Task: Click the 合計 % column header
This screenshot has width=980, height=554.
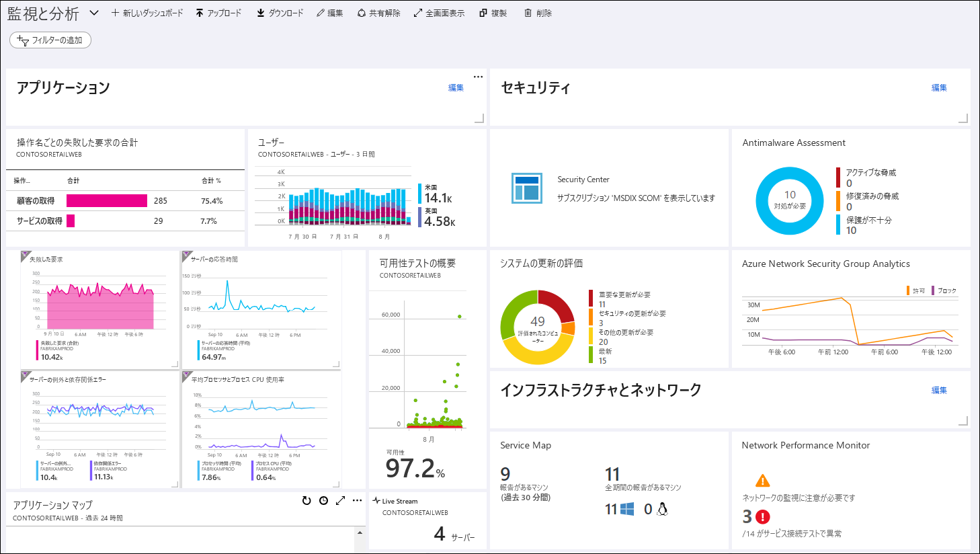Action: [211, 180]
